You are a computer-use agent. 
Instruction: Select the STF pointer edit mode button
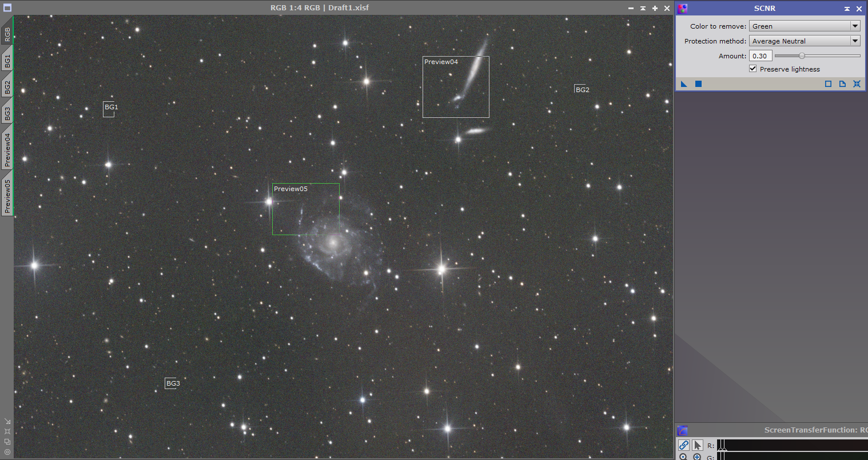(698, 445)
